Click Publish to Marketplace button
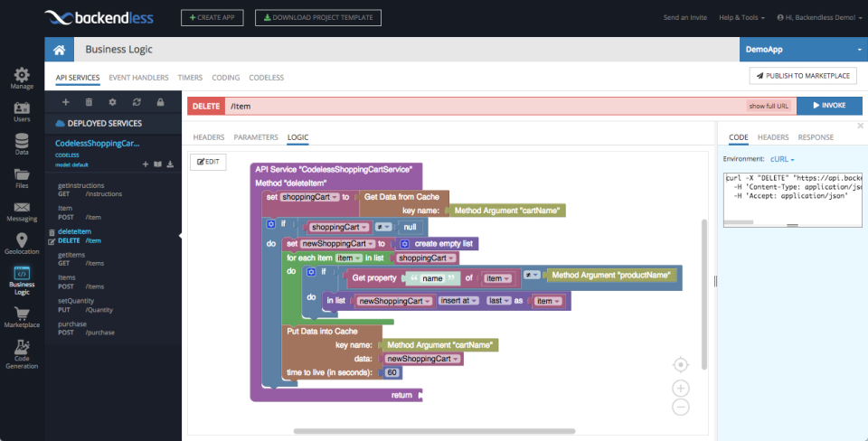This screenshot has width=868, height=441. click(x=803, y=77)
